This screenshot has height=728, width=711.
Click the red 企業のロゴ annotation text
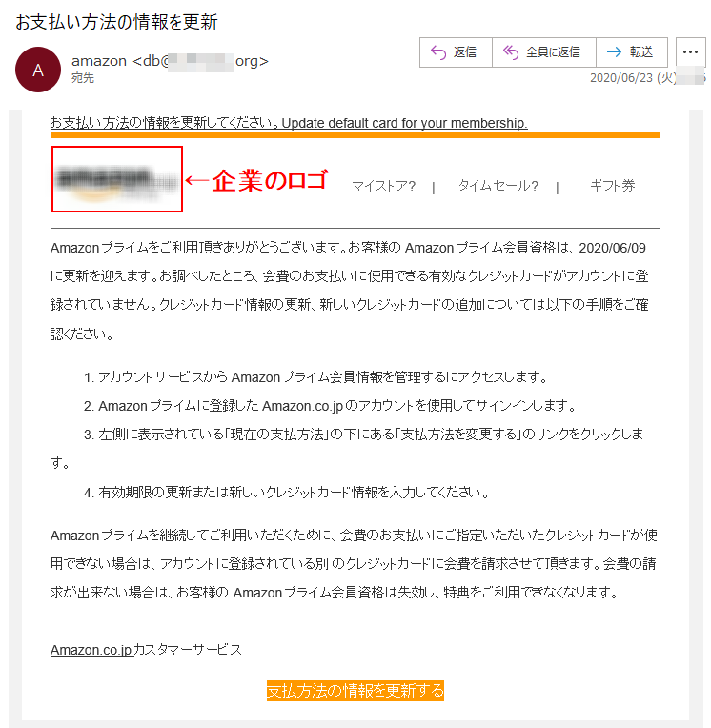tap(270, 180)
